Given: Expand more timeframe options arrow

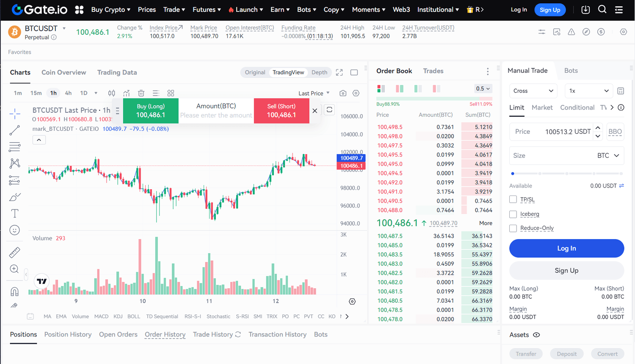Looking at the screenshot, I should [96, 93].
